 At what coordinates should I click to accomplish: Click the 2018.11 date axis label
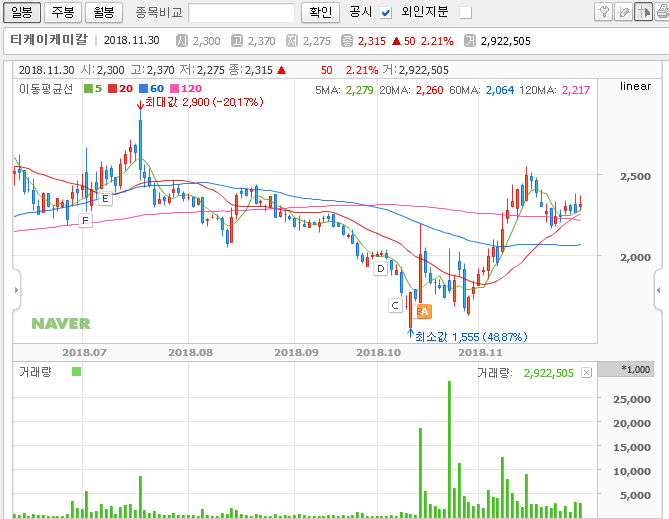click(x=480, y=353)
